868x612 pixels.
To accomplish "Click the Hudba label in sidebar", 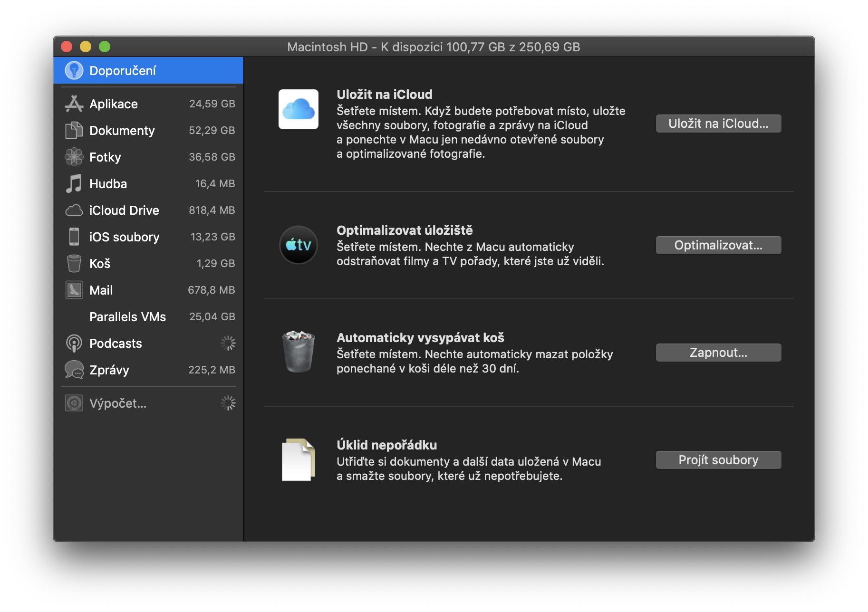I will (x=108, y=183).
